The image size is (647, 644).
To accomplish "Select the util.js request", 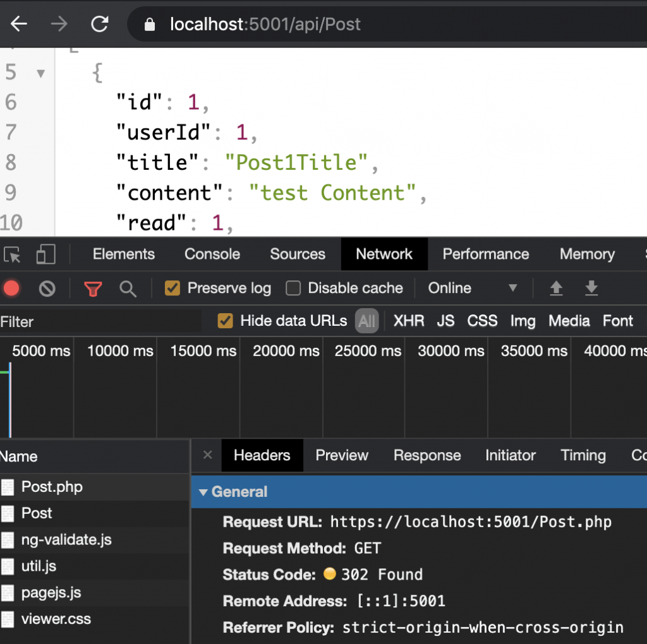I will click(x=95, y=566).
